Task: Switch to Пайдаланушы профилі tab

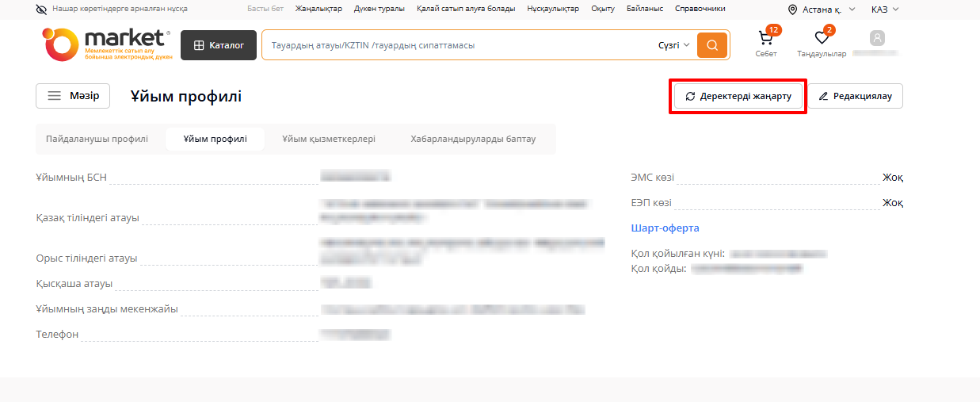Action: [97, 139]
